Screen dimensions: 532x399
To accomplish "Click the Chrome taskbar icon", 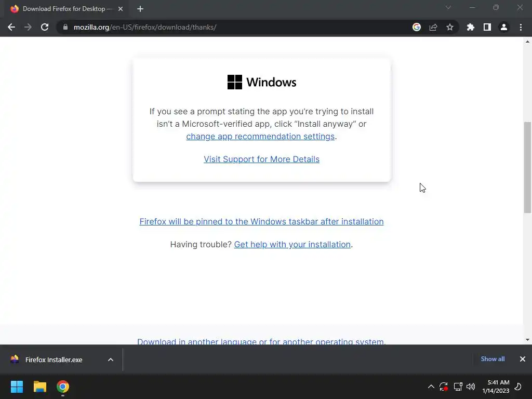I will tap(63, 387).
